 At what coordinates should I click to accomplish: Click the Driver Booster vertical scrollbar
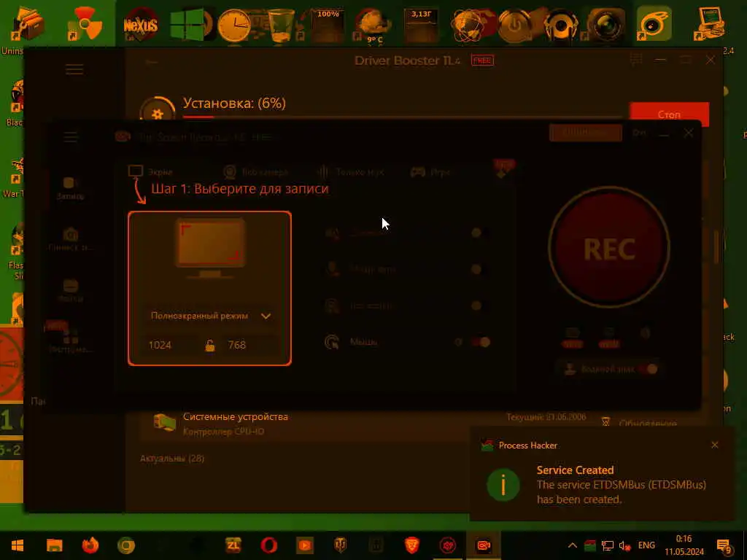(716, 246)
